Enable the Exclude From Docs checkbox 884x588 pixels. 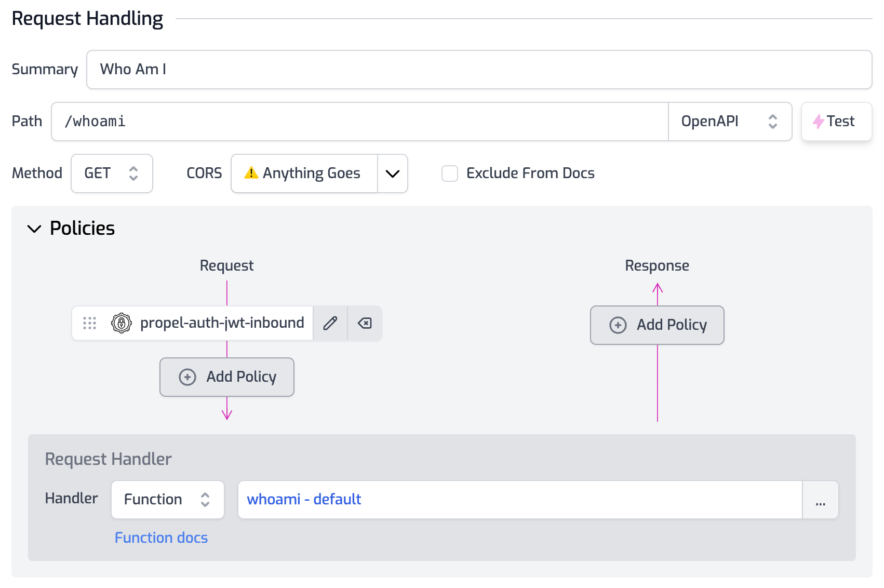[x=450, y=173]
